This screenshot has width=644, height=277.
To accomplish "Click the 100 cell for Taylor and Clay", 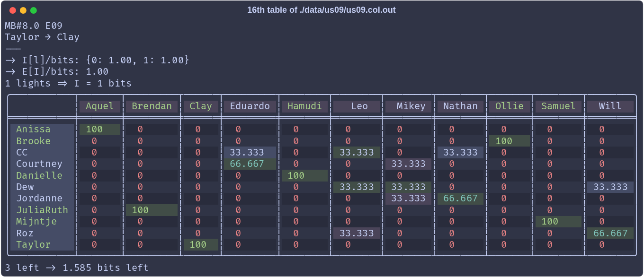I will click(x=201, y=244).
